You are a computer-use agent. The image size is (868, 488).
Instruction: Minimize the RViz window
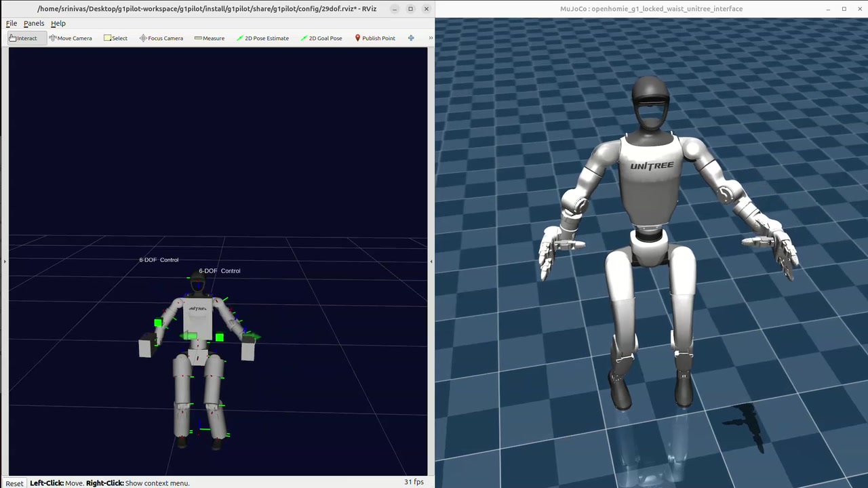[x=395, y=9]
